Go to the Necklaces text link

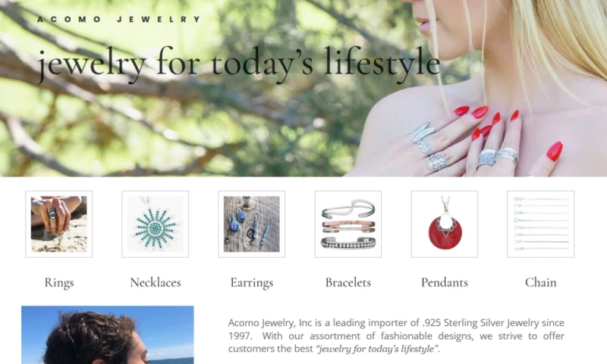tap(156, 282)
